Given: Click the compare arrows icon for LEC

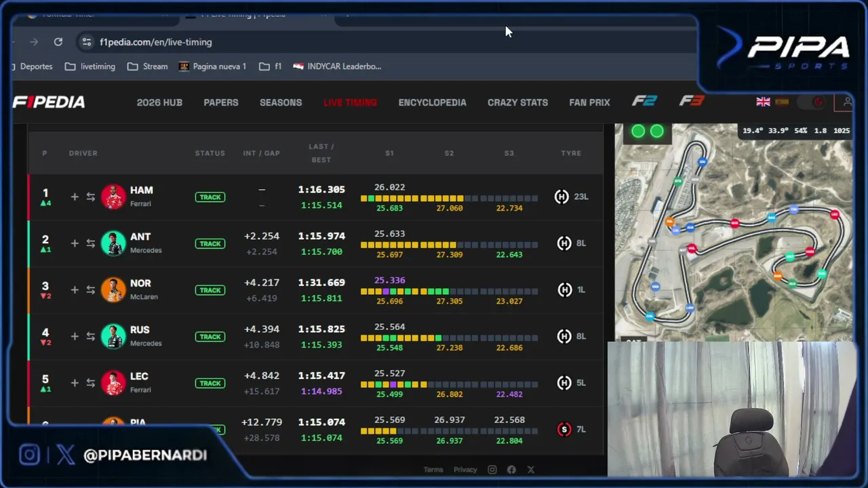Looking at the screenshot, I should click(x=90, y=383).
